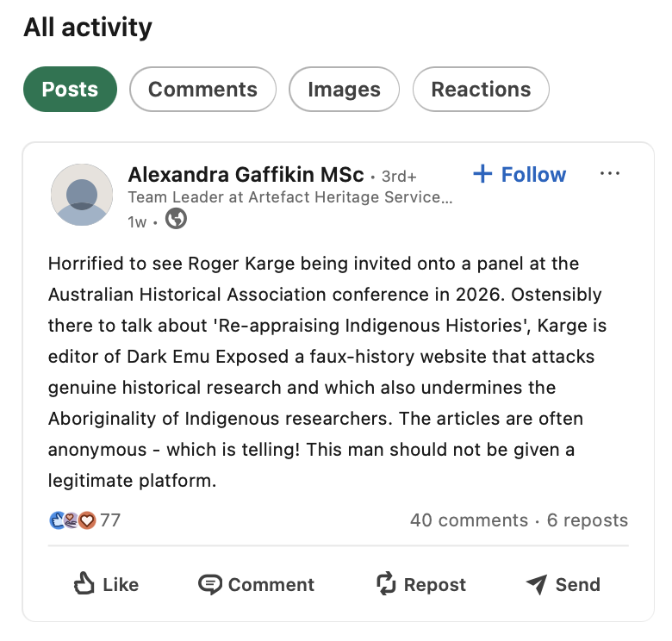Click the post text starting with Horrified
This screenshot has height=641, width=672.
327,372
